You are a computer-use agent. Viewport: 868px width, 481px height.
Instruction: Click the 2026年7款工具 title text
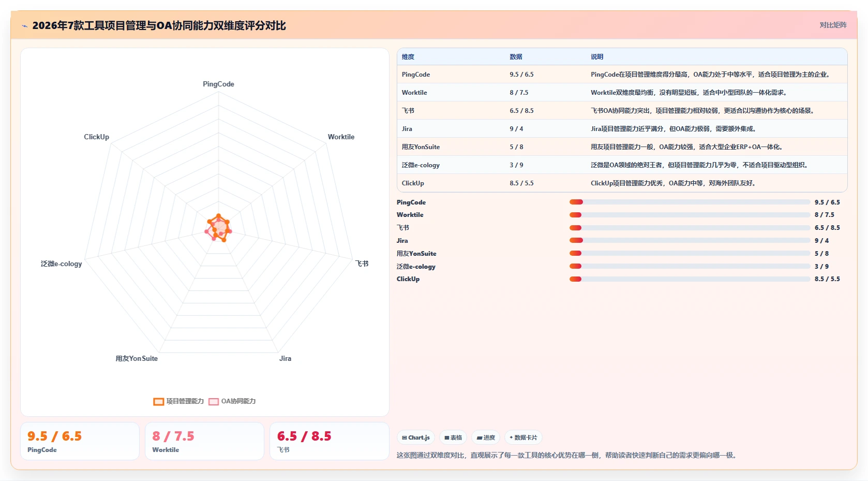[x=159, y=26]
